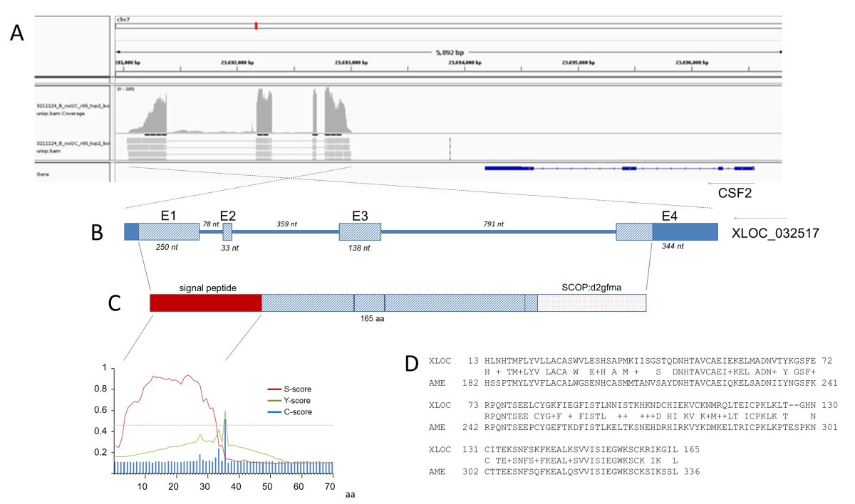855x504 pixels.
Task: Click the 791 nt intron length label
Action: click(x=493, y=224)
